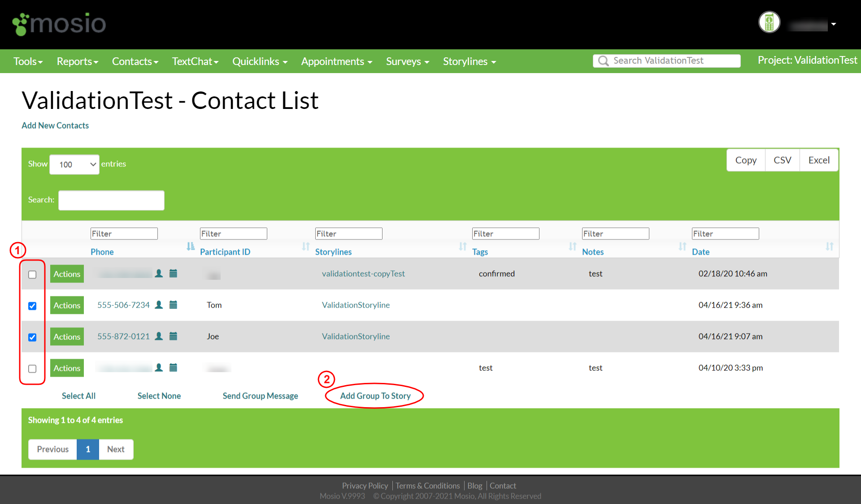Viewport: 861px width, 504px height.
Task: Focus the Phone column filter
Action: coord(124,234)
